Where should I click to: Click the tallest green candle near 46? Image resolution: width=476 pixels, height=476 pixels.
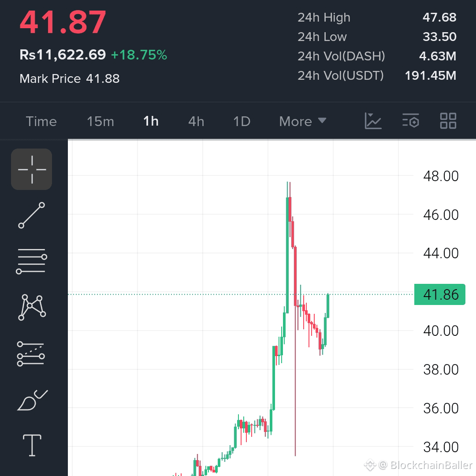click(287, 255)
